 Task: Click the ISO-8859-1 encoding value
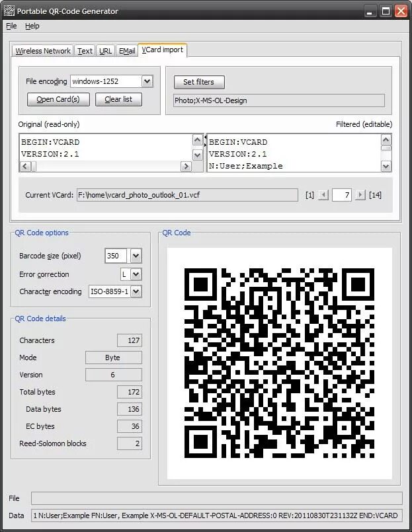(x=109, y=291)
